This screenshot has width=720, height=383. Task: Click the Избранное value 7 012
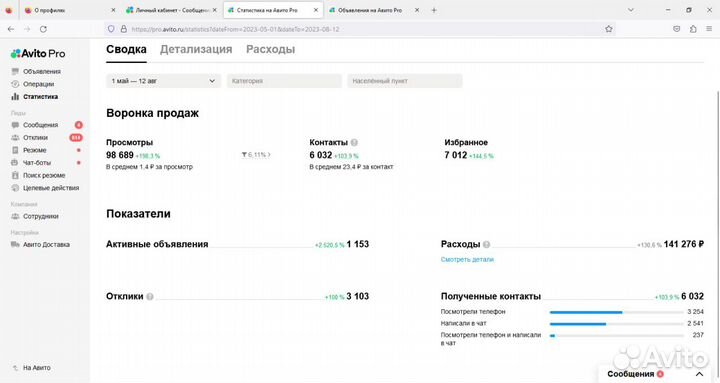click(456, 155)
